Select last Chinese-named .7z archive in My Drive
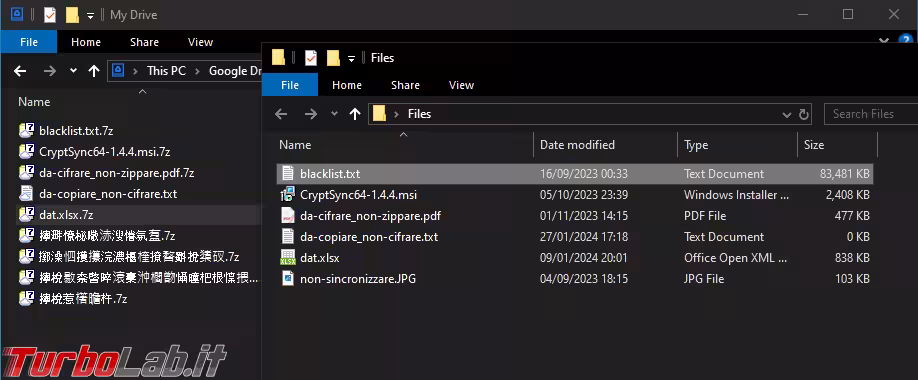This screenshot has height=380, width=918. coord(83,299)
